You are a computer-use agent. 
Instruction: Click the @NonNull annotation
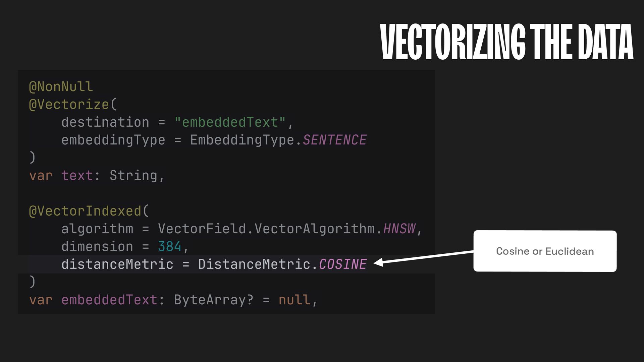point(61,87)
